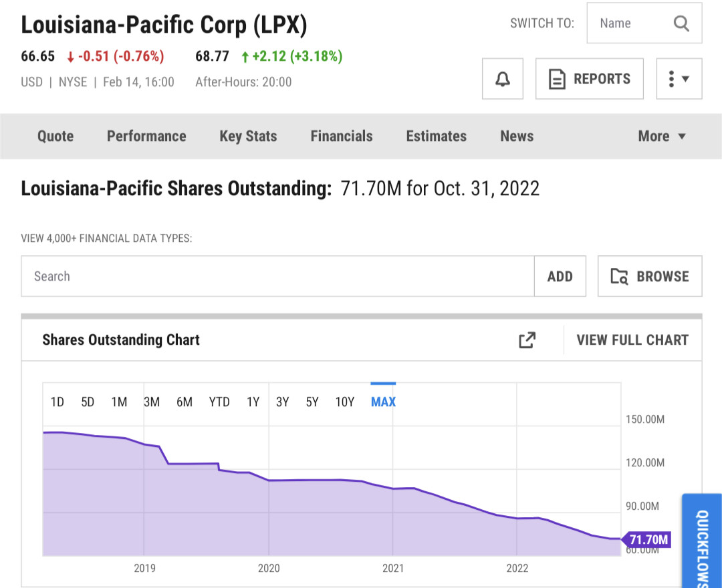Click the financial data types Search field
The width and height of the screenshot is (722, 588).
[277, 276]
